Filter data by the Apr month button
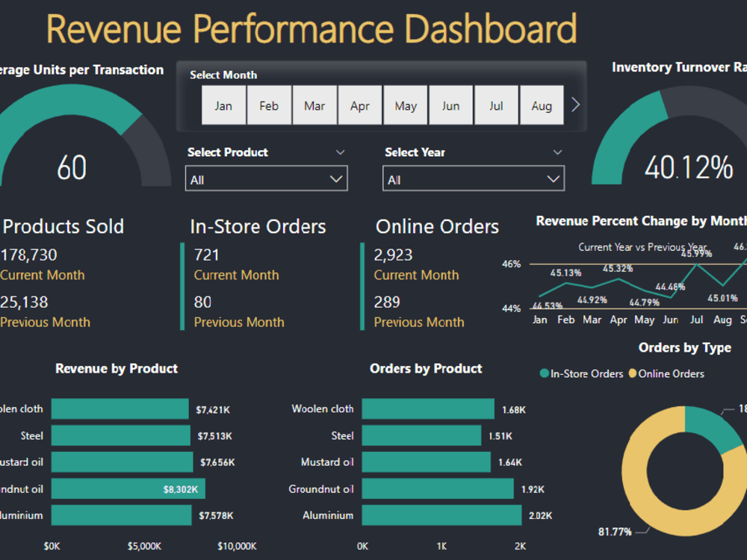The height and width of the screenshot is (560, 747). pyautogui.click(x=360, y=105)
